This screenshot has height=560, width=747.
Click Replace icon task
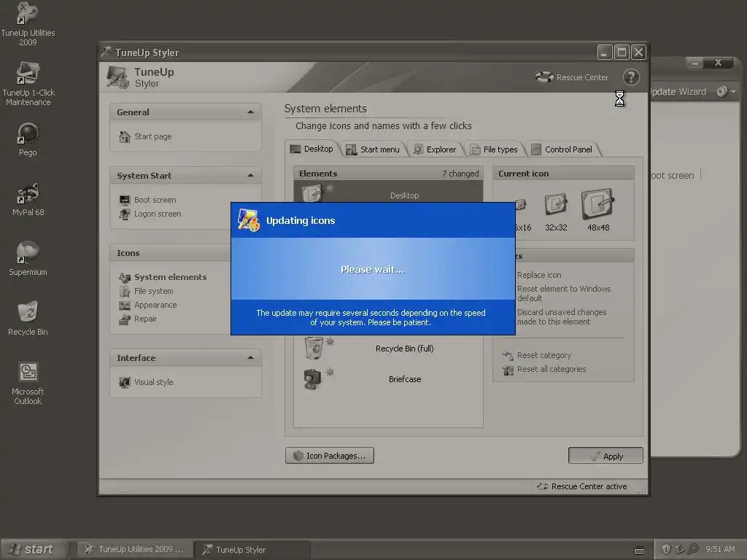[x=539, y=275]
